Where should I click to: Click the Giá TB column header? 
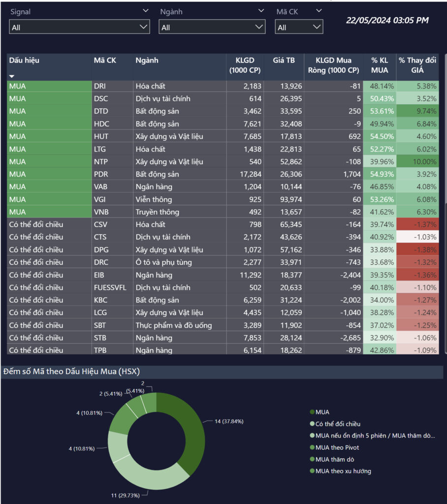[284, 61]
